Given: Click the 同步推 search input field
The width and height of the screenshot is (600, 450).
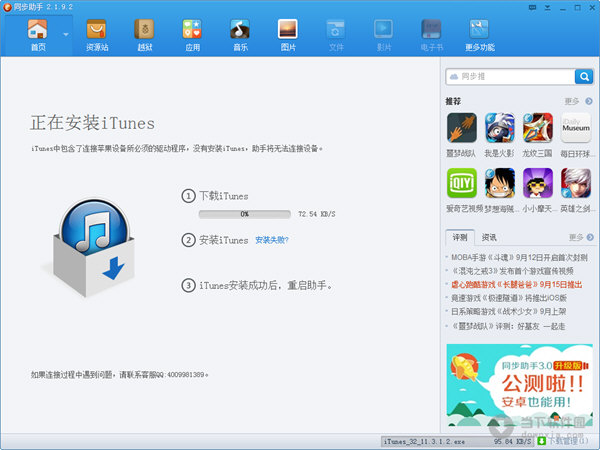Looking at the screenshot, I should tap(510, 77).
